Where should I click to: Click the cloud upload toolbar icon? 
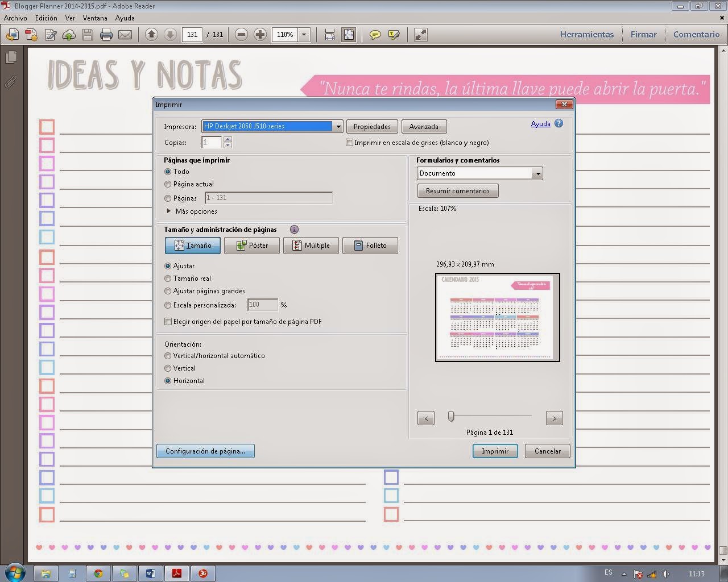[x=69, y=35]
